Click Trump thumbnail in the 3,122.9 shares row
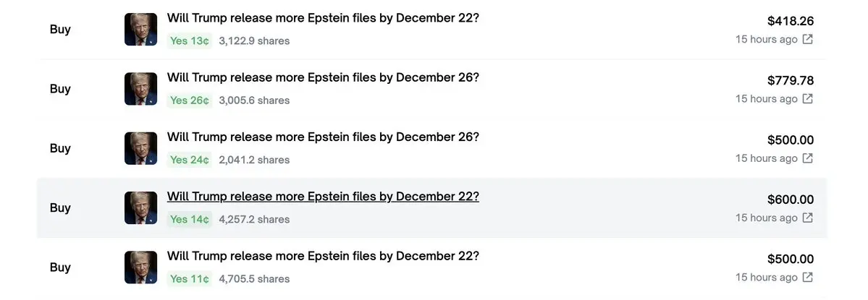The height and width of the screenshot is (300, 868). tap(140, 30)
